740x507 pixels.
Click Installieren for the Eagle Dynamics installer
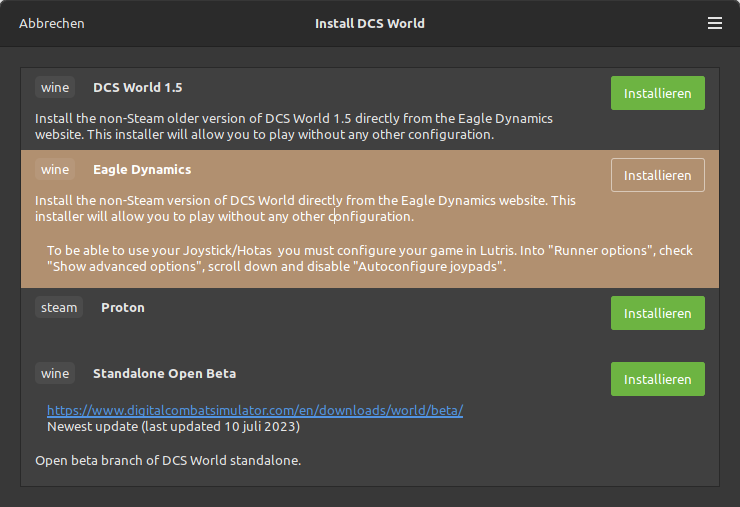657,175
